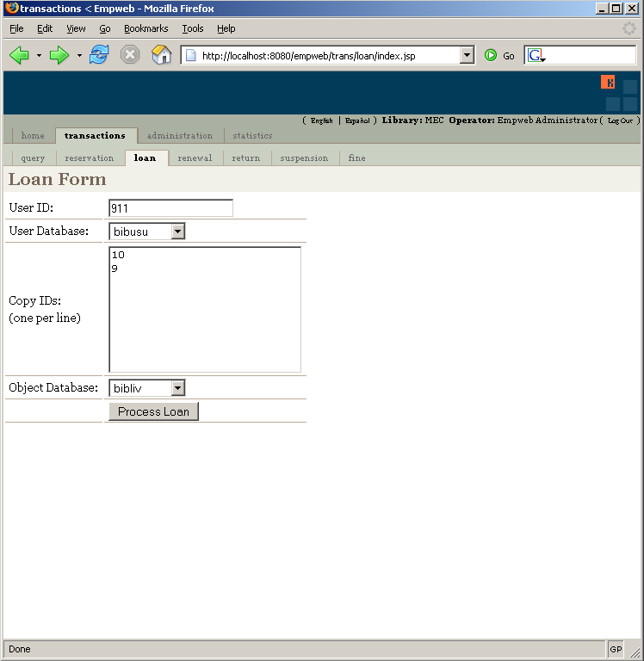
Task: Click the (one per line) hint text
Action: pyautogui.click(x=45, y=318)
